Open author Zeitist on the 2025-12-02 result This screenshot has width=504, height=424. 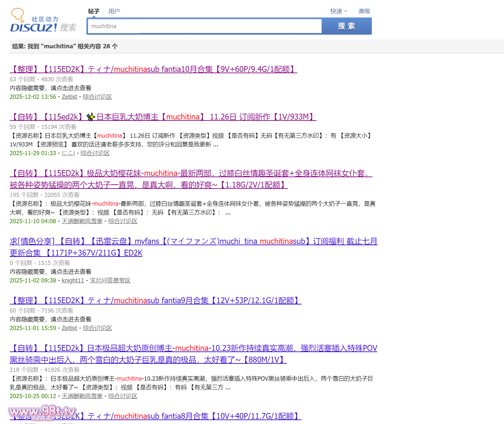pyautogui.click(x=69, y=97)
